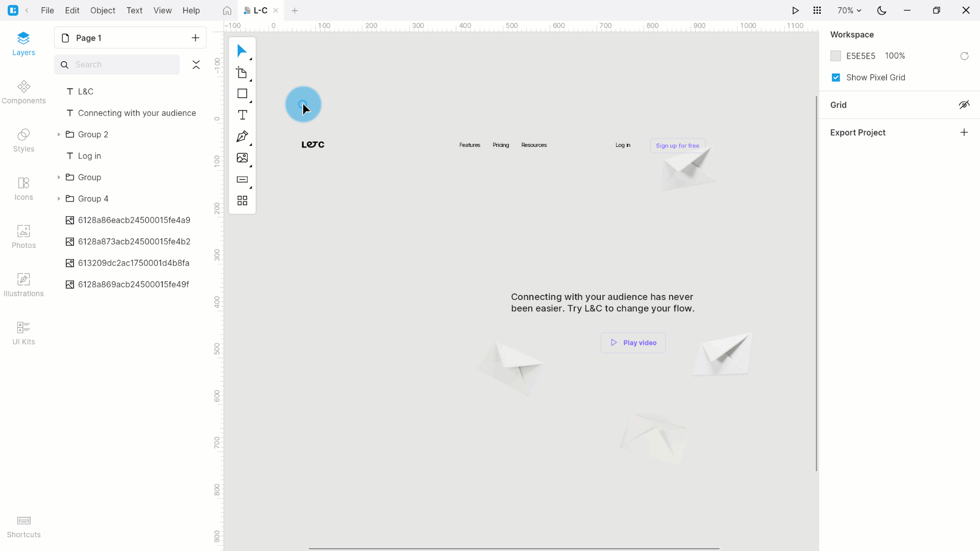Select the Rectangle tool
Screen dimensions: 980x551
click(x=243, y=93)
